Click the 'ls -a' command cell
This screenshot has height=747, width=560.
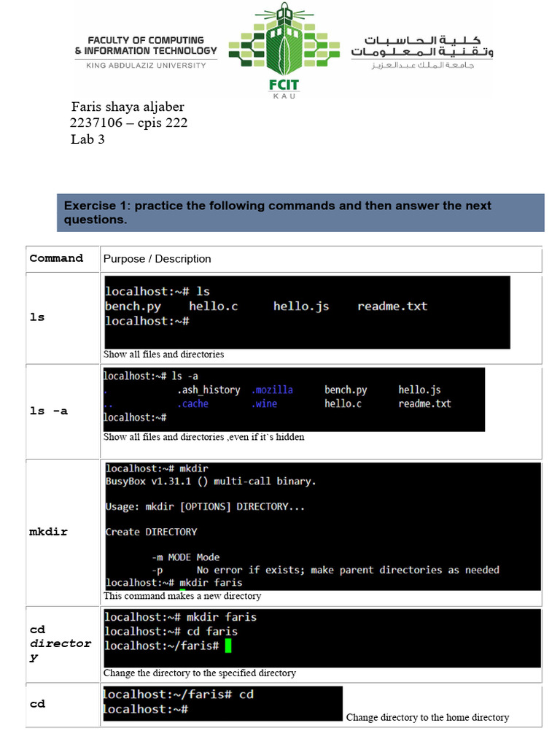tap(63, 411)
